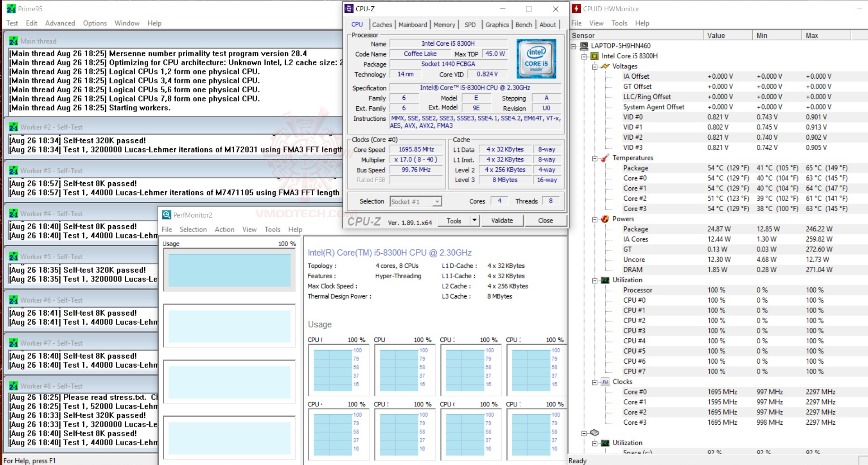Collapse the Intel Core i5 8300H node
The width and height of the screenshot is (868, 465).
(585, 56)
